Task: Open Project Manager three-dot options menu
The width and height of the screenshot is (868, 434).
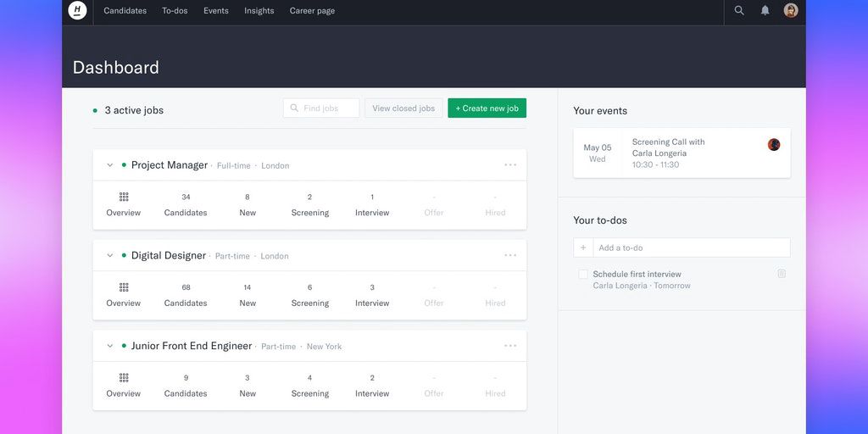Action: [509, 165]
